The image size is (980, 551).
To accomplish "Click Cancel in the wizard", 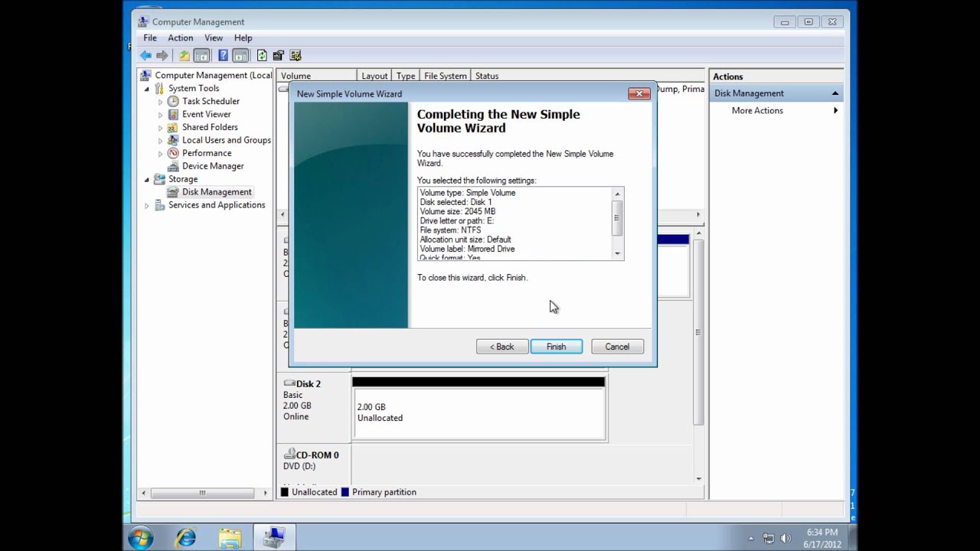I will [x=617, y=347].
